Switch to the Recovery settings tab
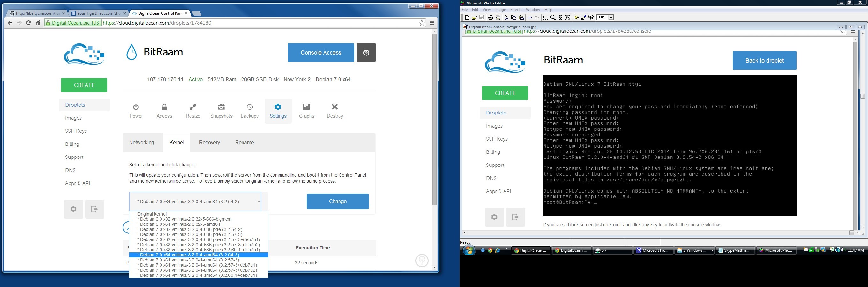The width and height of the screenshot is (868, 287). click(209, 143)
